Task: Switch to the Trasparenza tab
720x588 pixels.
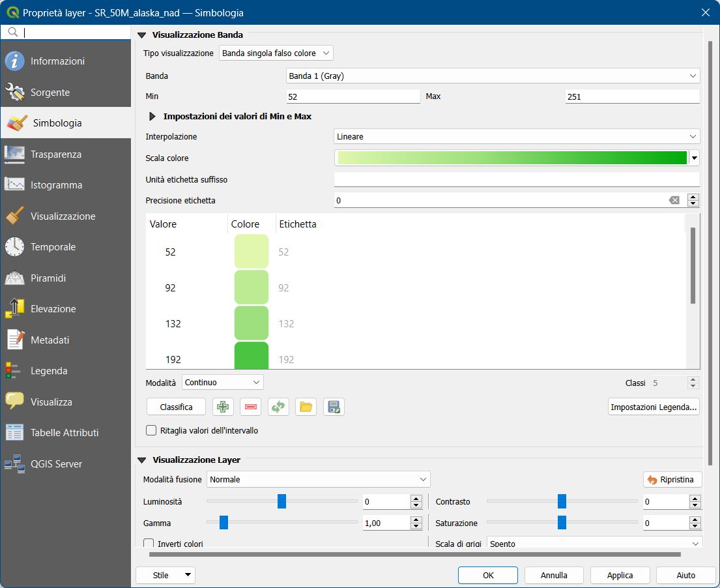Action: tap(66, 154)
